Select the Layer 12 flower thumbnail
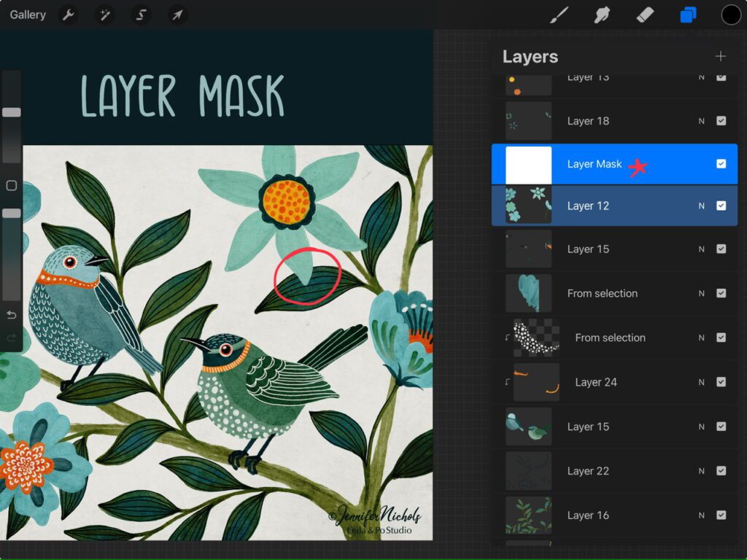 point(528,205)
